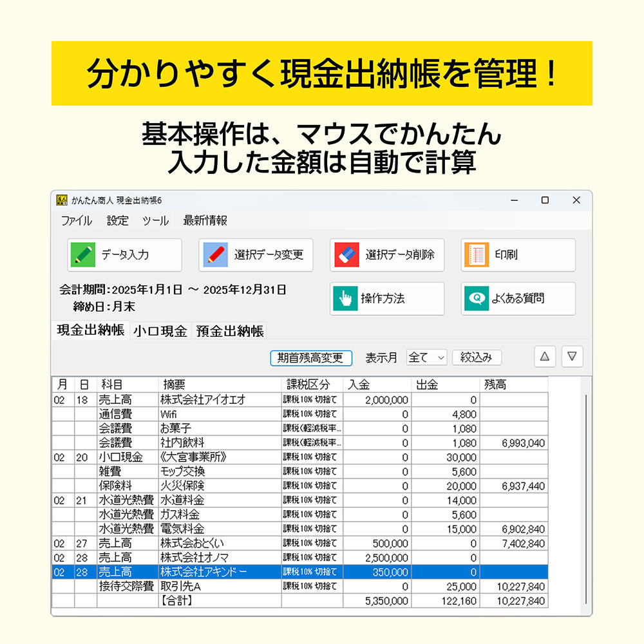644x644 pixels.
Task: Click the 摘要 column header
Action: click(220, 385)
